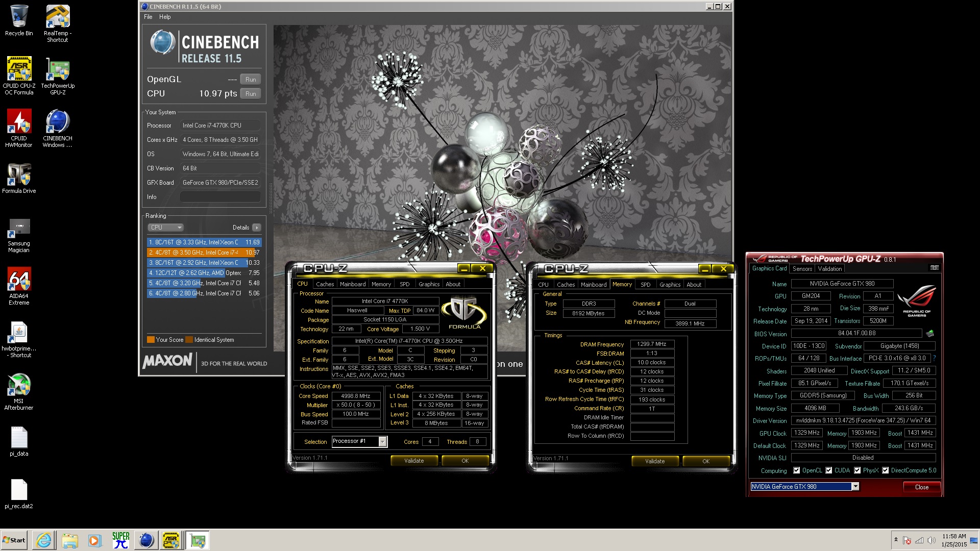This screenshot has height=551, width=980.
Task: Select ranking row 2 Intel Core i7 10.97
Action: click(x=204, y=253)
